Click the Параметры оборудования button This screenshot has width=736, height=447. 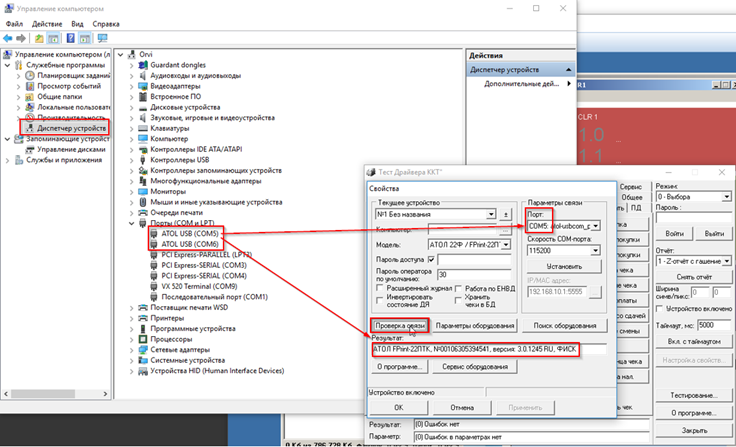tap(475, 326)
